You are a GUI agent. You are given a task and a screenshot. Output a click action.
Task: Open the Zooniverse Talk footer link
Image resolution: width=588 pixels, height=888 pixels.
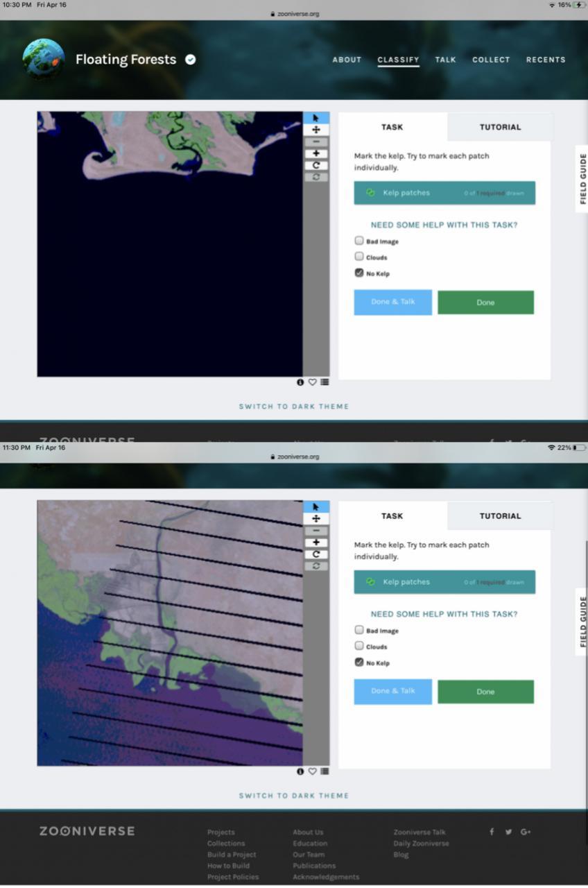pyautogui.click(x=420, y=832)
